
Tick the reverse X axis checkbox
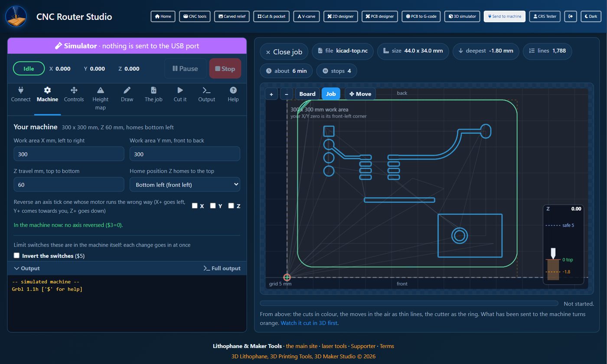point(195,206)
